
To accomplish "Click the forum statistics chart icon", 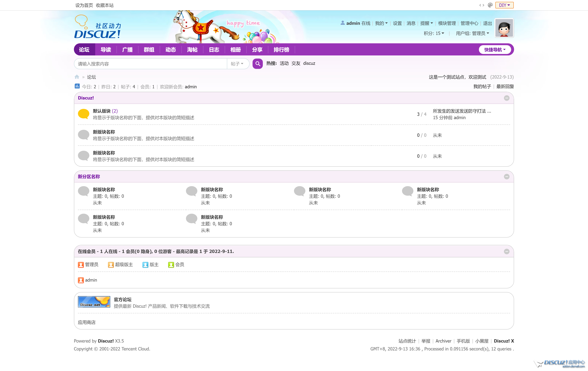I will coord(77,86).
